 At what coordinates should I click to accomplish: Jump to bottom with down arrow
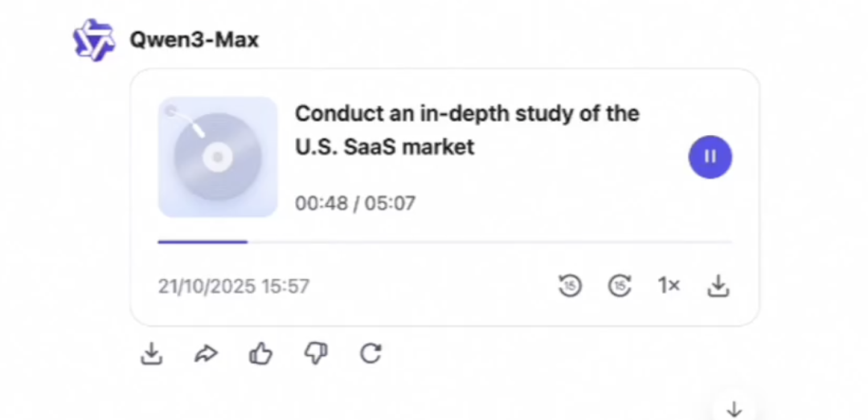coord(734,410)
